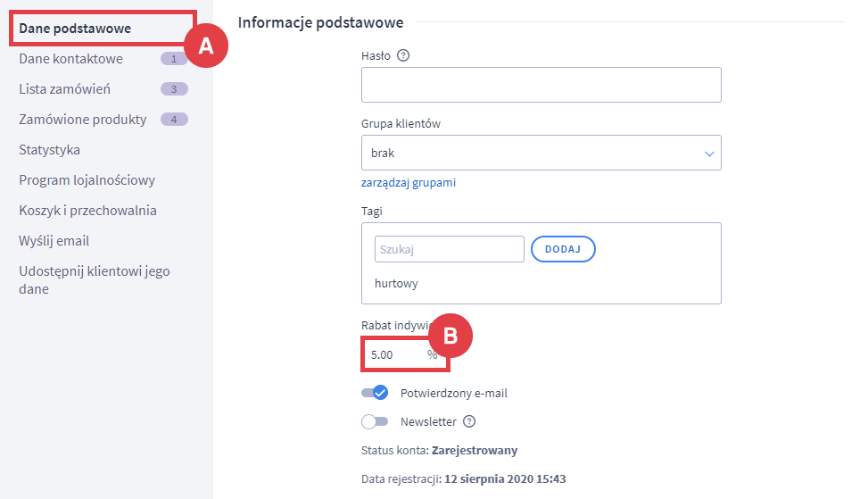
Task: Click the Zamówione produkty count badge
Action: tap(174, 120)
